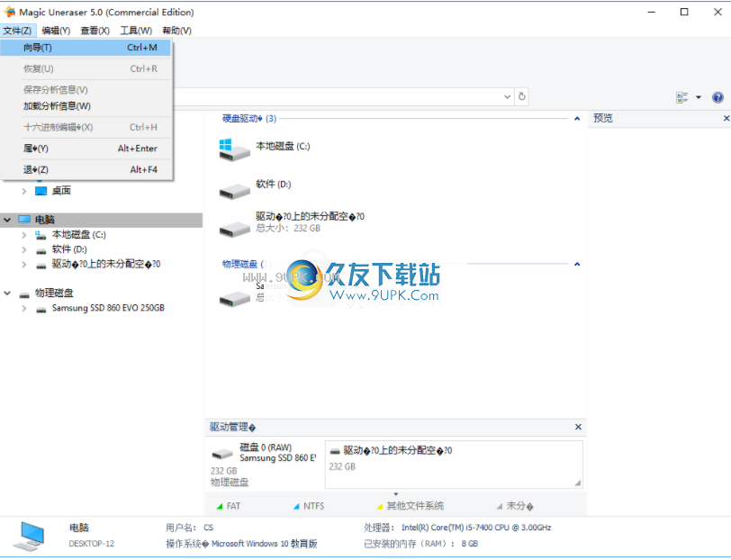Viewport: 731px width, 560px height.
Task: Click the Intel(R) Core(TM) i5-7400 processor text
Action: [476, 528]
